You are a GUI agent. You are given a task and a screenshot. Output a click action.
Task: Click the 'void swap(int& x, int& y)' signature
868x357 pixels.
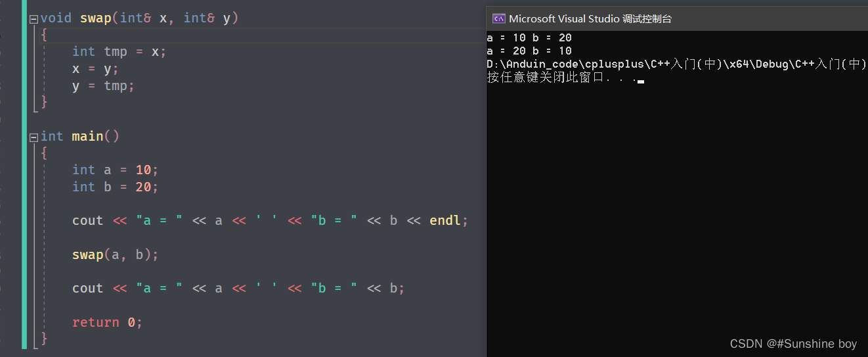click(x=139, y=18)
